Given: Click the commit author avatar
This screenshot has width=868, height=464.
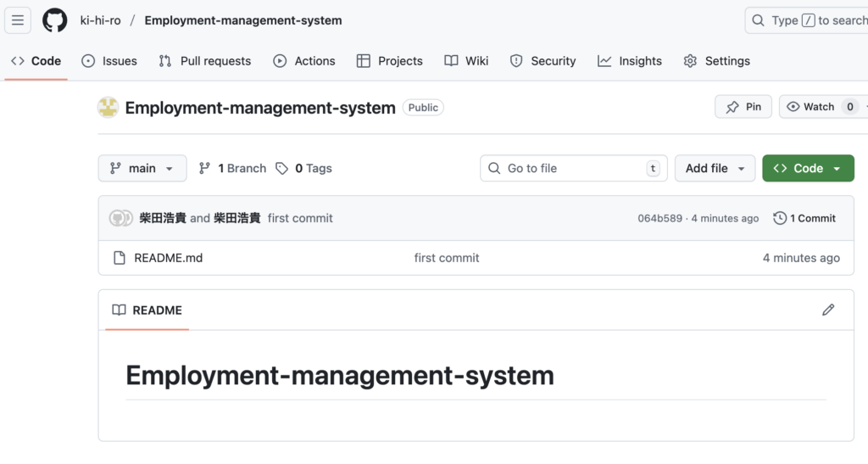Looking at the screenshot, I should pyautogui.click(x=121, y=218).
